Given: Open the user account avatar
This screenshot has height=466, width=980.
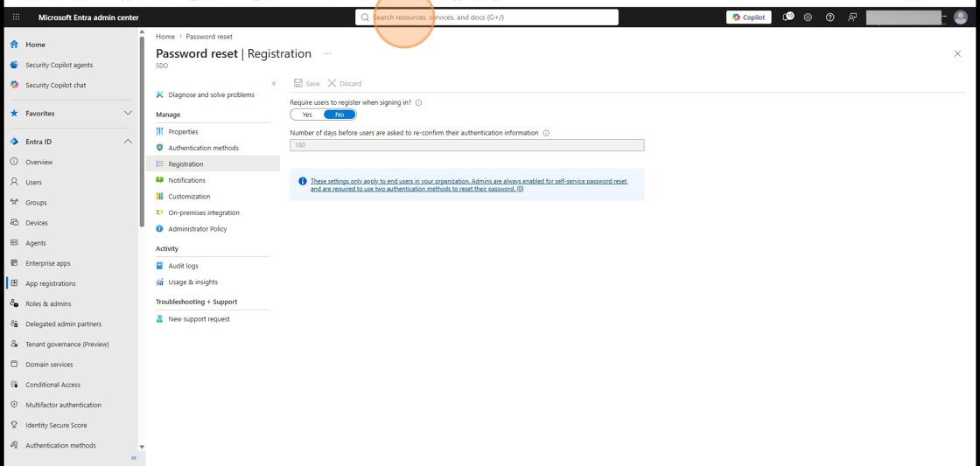Looking at the screenshot, I should 961,17.
